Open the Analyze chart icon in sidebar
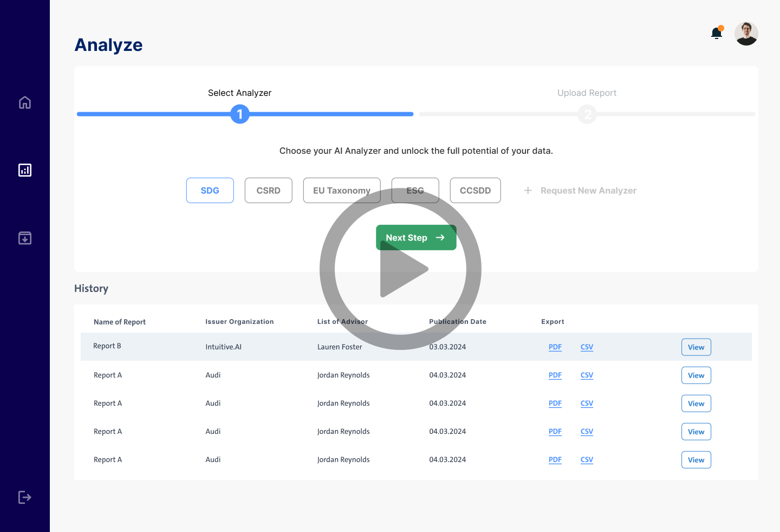The width and height of the screenshot is (780, 532). [x=25, y=170]
